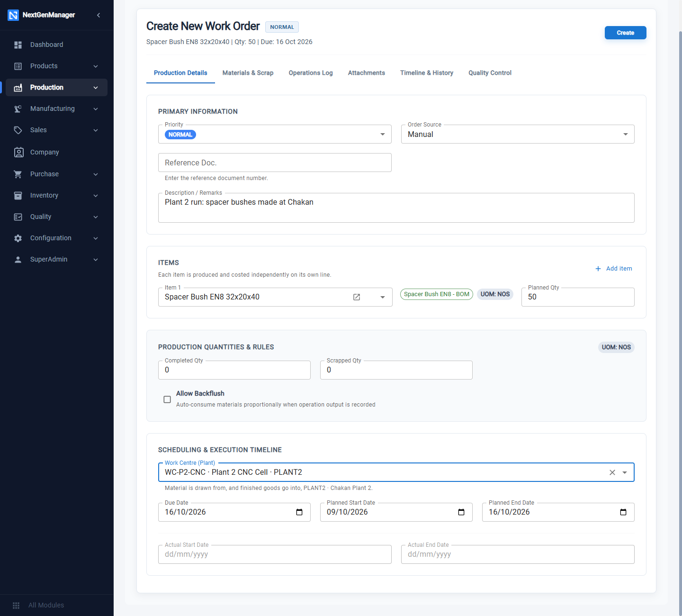Click the Company badge icon
This screenshot has height=616, width=682.
pyautogui.click(x=19, y=152)
